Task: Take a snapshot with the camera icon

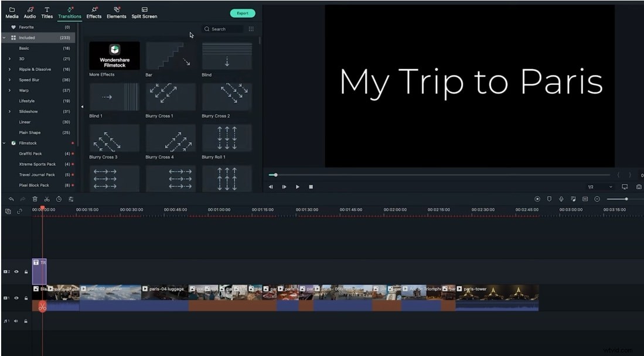Action: (639, 187)
